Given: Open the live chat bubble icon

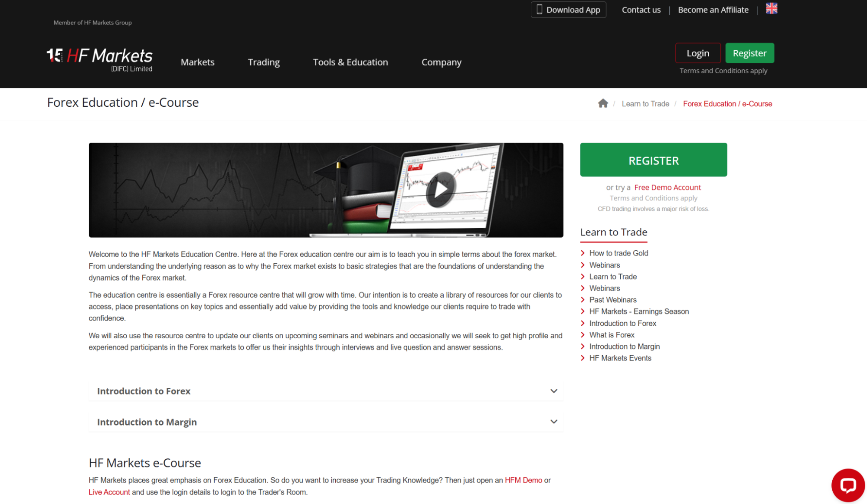Looking at the screenshot, I should [847, 485].
